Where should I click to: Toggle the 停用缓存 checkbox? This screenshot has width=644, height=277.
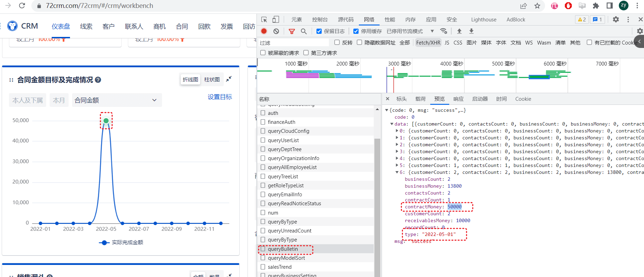356,31
